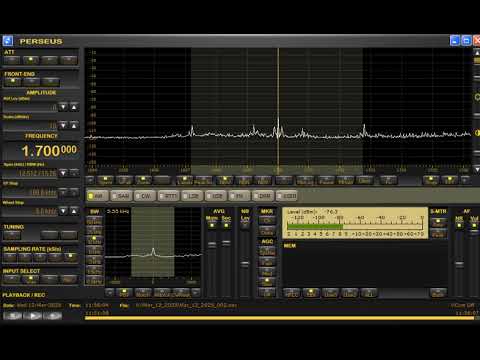
Task: Decrease Ref Lev with its down arrow
Action: tap(63, 107)
